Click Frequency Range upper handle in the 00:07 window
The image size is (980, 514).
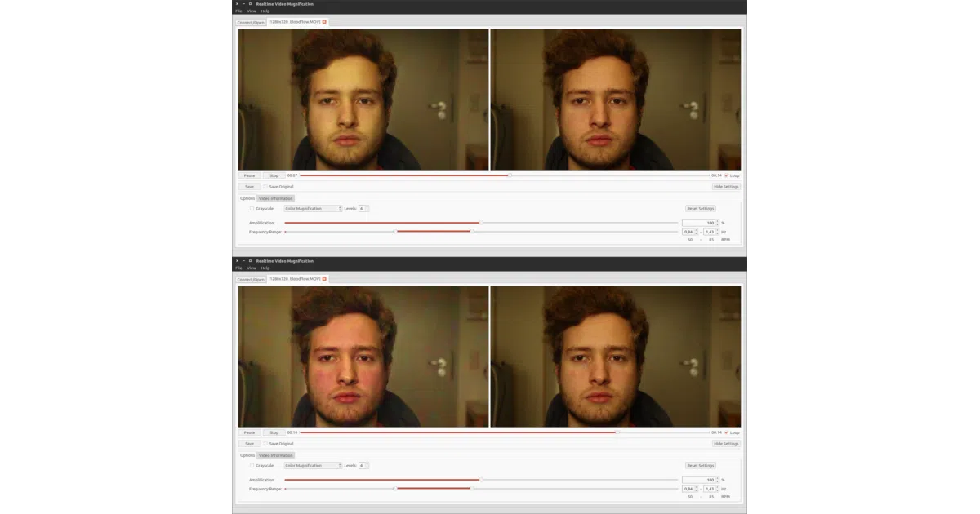[x=471, y=232]
